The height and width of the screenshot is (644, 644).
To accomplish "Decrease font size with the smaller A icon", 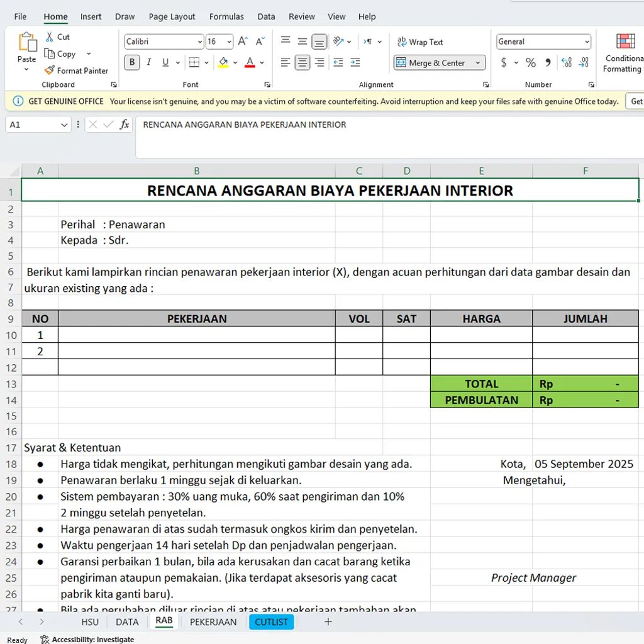I will point(260,42).
